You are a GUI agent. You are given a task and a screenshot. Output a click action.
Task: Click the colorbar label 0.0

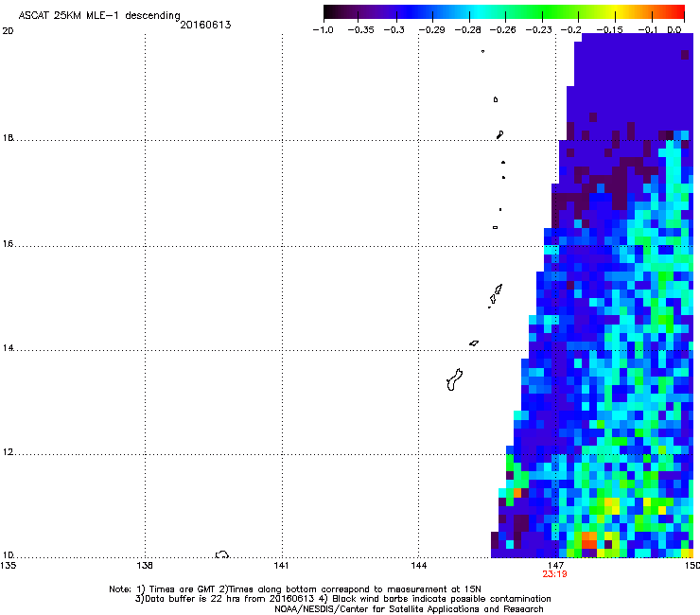[674, 30]
